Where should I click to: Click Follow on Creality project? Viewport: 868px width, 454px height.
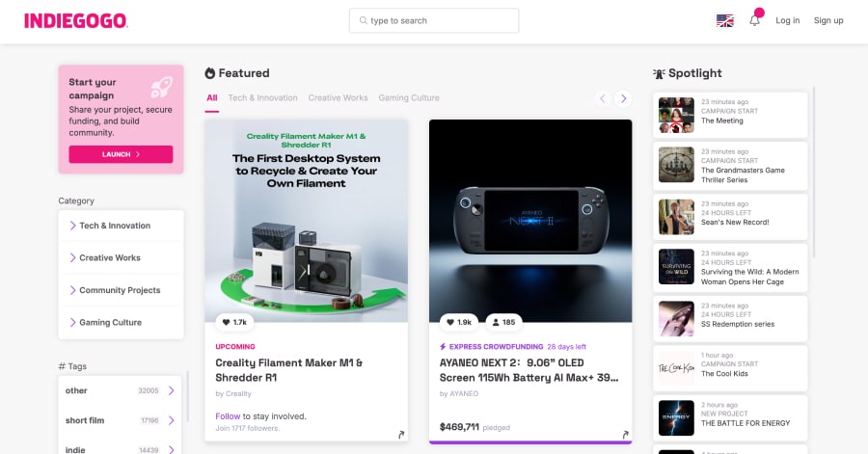[x=228, y=416]
